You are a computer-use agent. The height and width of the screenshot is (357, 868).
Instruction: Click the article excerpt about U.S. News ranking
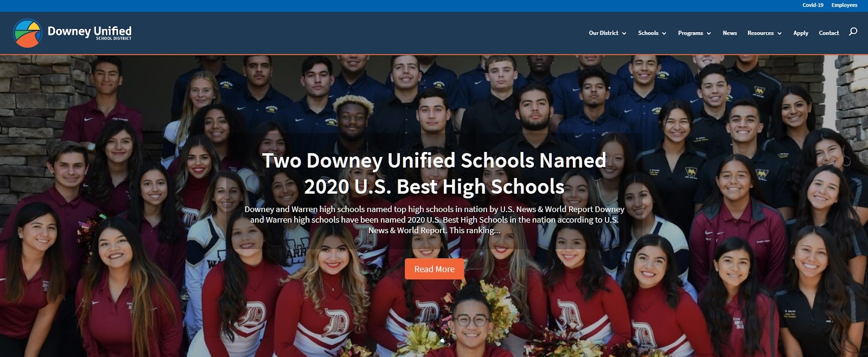click(x=434, y=220)
